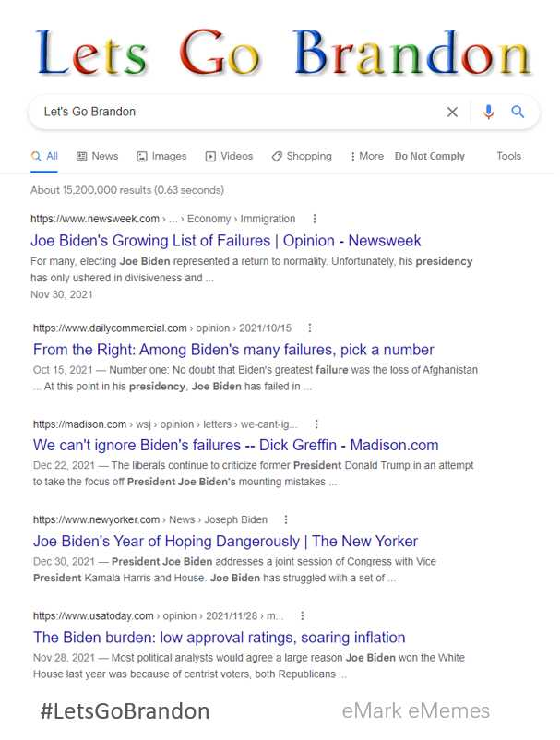The height and width of the screenshot is (740, 560).
Task: Switch to the Shopping tab
Action: pyautogui.click(x=302, y=156)
